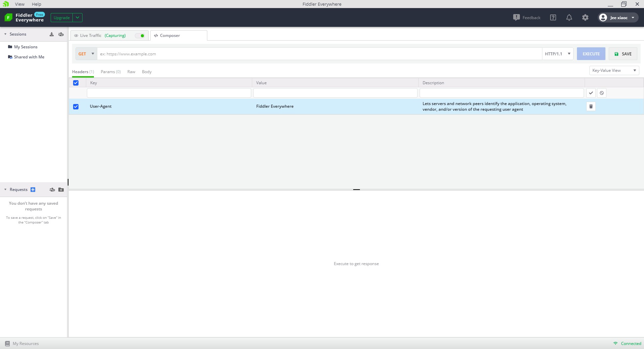This screenshot has width=644, height=349.
Task: Open the GET method dropdown
Action: coord(86,54)
